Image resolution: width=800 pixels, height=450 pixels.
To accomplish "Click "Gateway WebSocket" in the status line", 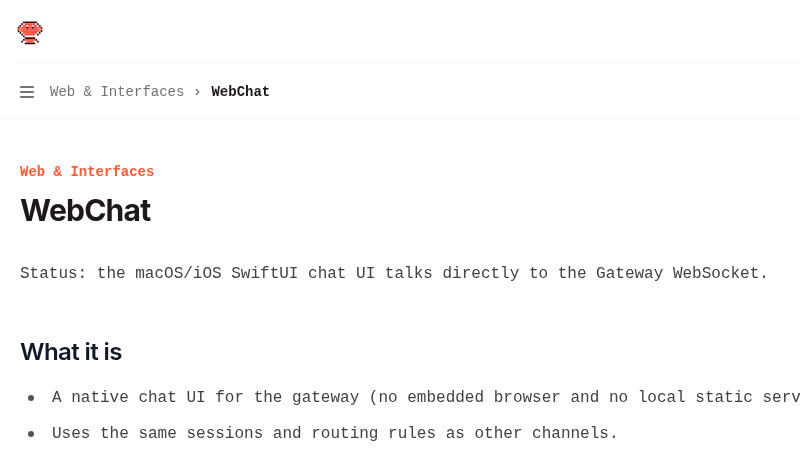I will (680, 274).
